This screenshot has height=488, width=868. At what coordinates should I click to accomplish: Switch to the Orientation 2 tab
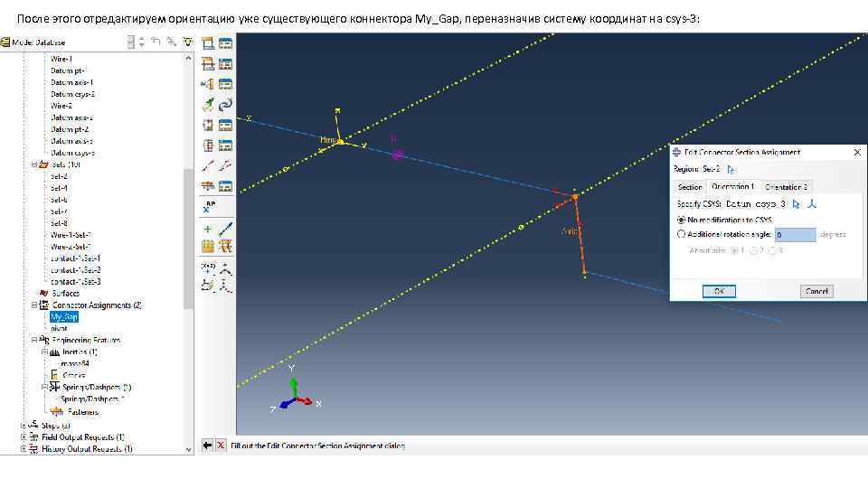click(x=786, y=187)
